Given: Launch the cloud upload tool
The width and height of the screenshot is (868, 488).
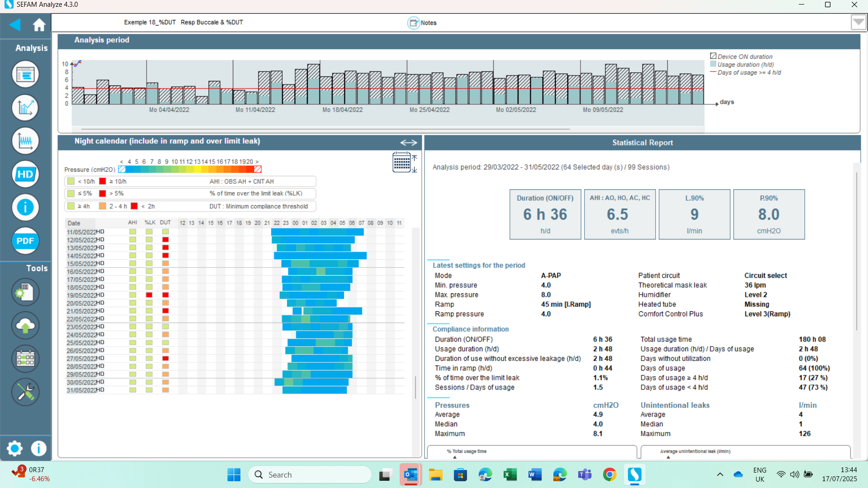Looking at the screenshot, I should [x=25, y=325].
